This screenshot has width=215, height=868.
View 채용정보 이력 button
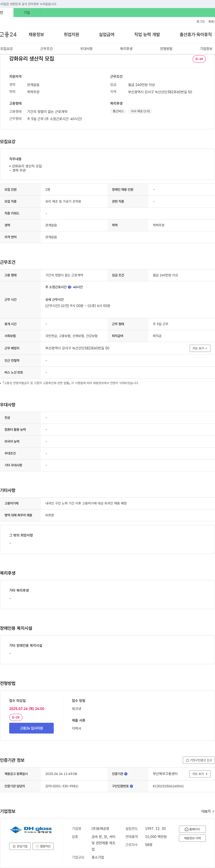192,838
